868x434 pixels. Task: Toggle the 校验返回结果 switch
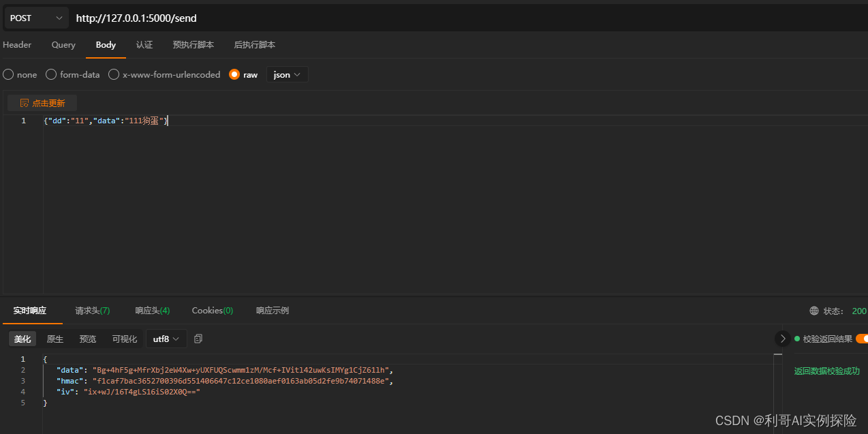(862, 339)
